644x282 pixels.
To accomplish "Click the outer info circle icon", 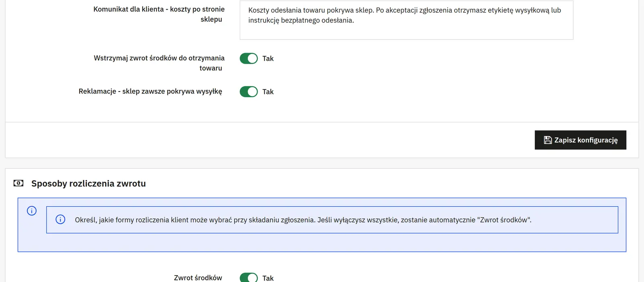I will tap(32, 211).
